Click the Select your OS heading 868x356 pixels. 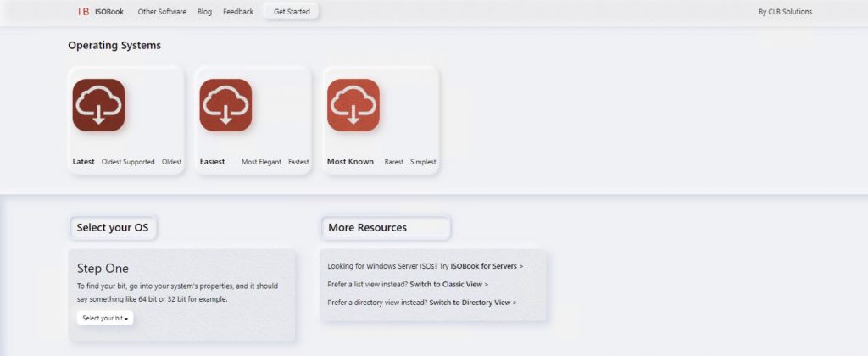coord(113,227)
